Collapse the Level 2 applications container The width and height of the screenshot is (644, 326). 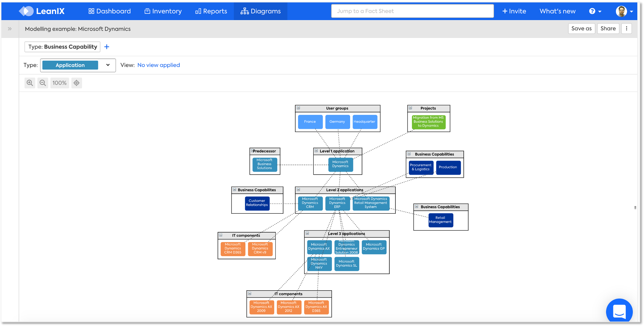298,189
